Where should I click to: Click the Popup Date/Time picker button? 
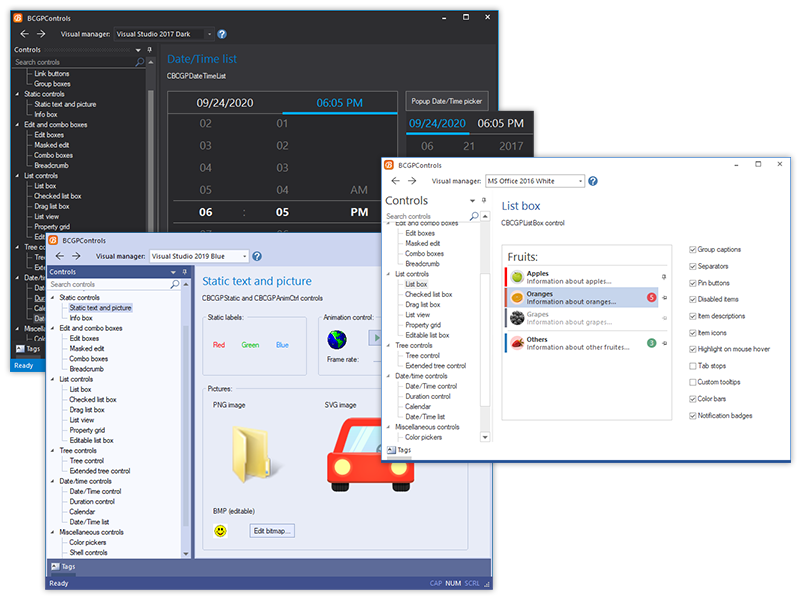(446, 101)
